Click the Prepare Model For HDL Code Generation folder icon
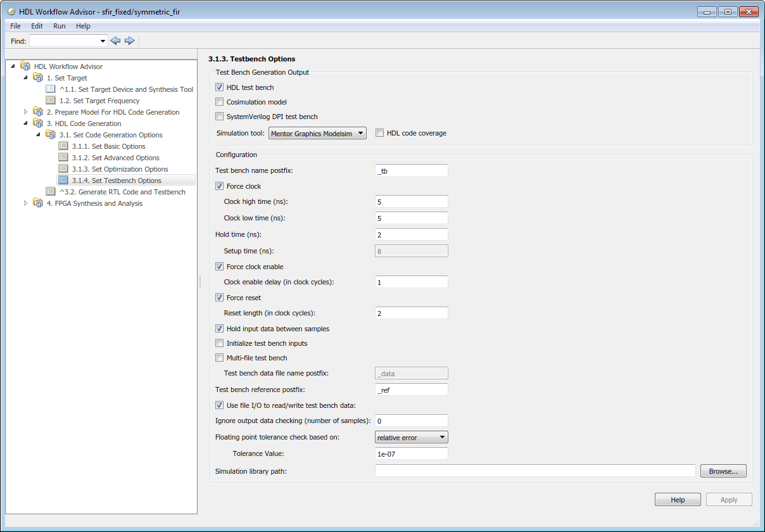Viewport: 765px width, 532px height. coord(38,111)
